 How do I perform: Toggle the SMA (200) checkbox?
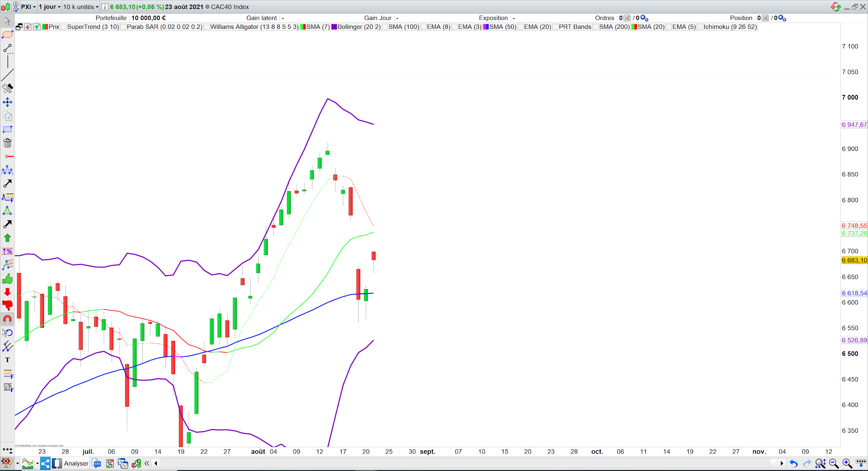595,27
